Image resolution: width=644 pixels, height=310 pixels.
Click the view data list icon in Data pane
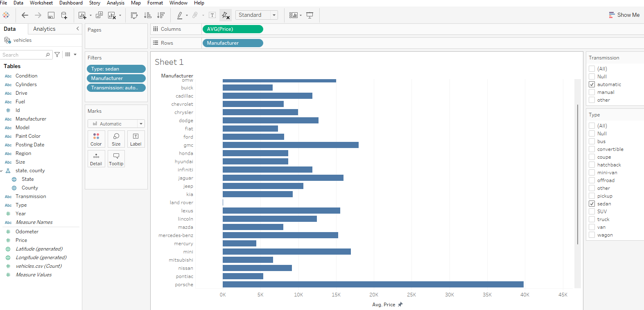(68, 55)
